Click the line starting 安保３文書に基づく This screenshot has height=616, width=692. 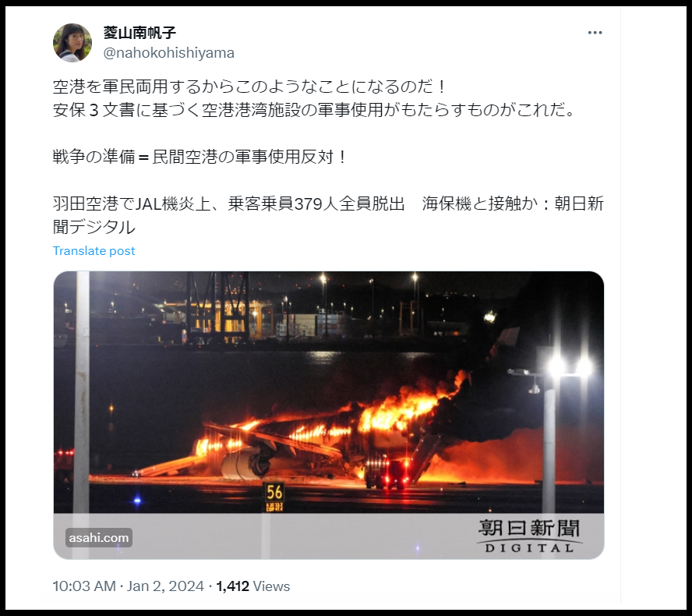point(314,110)
